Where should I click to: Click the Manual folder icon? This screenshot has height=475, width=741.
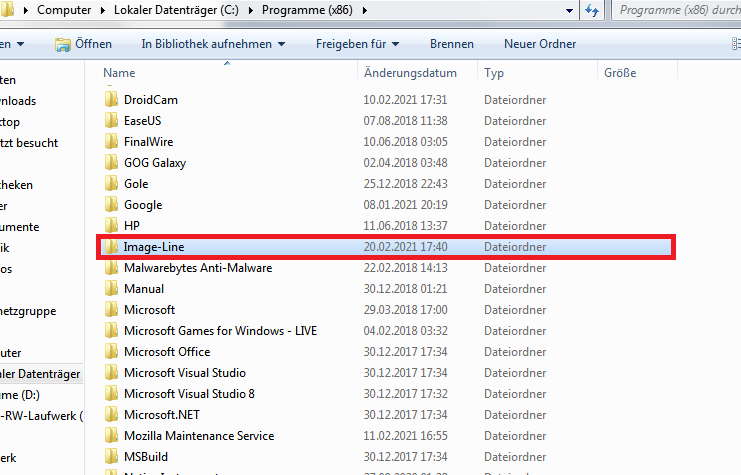coord(111,288)
